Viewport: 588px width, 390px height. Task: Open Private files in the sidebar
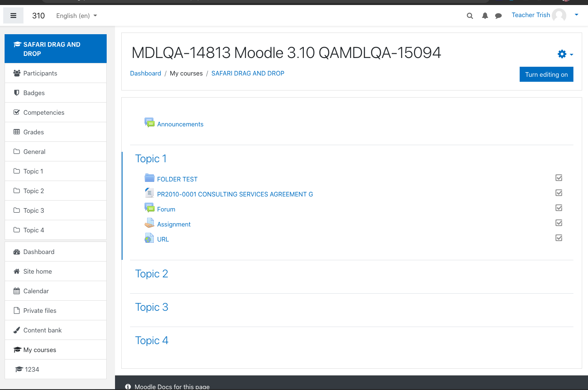(x=55, y=310)
